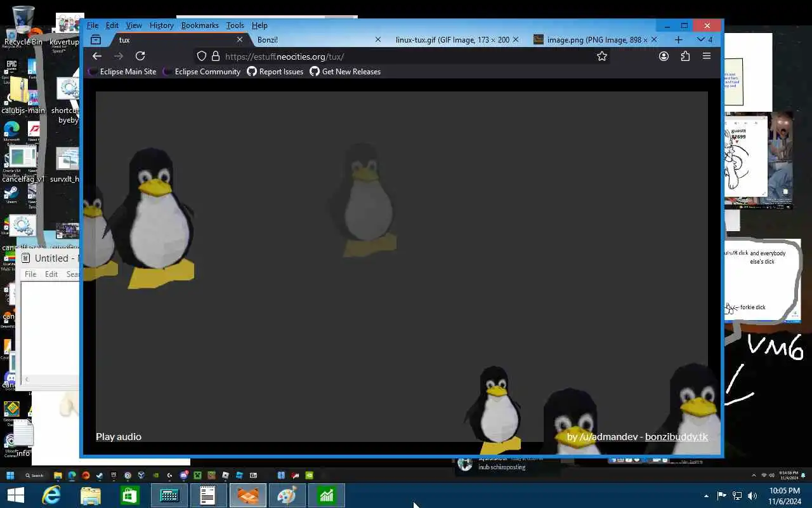
Task: Open the Windows Start button
Action: [15, 495]
